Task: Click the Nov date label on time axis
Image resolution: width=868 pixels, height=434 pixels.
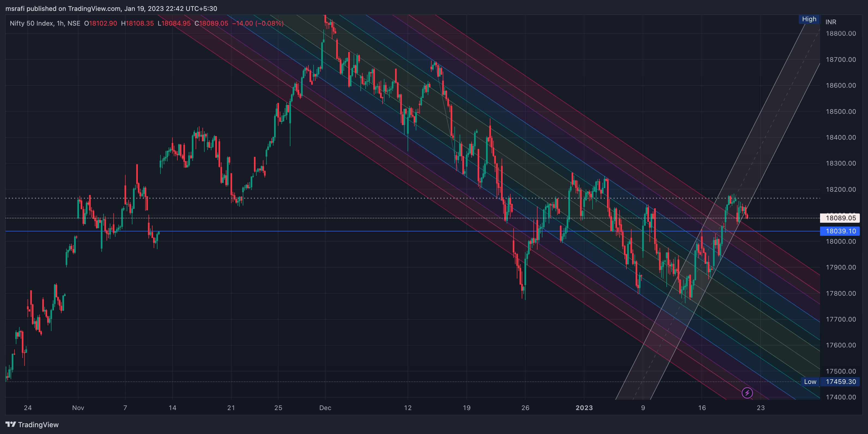Action: [78, 408]
